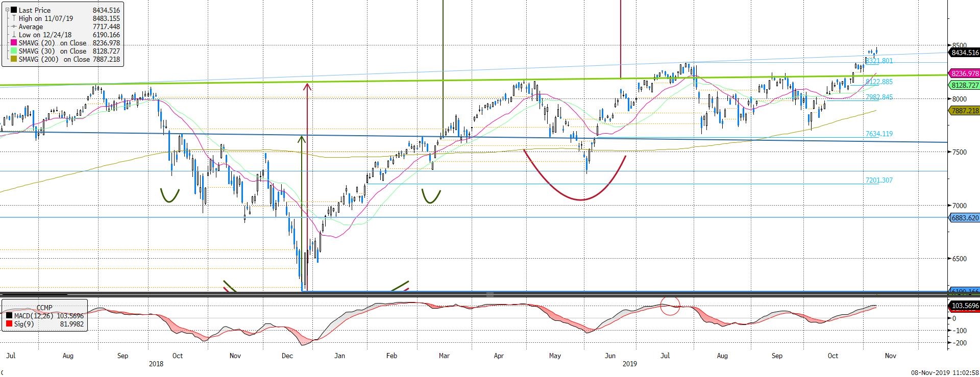Click the Jun month label on time axis
The width and height of the screenshot is (980, 377).
(x=610, y=356)
